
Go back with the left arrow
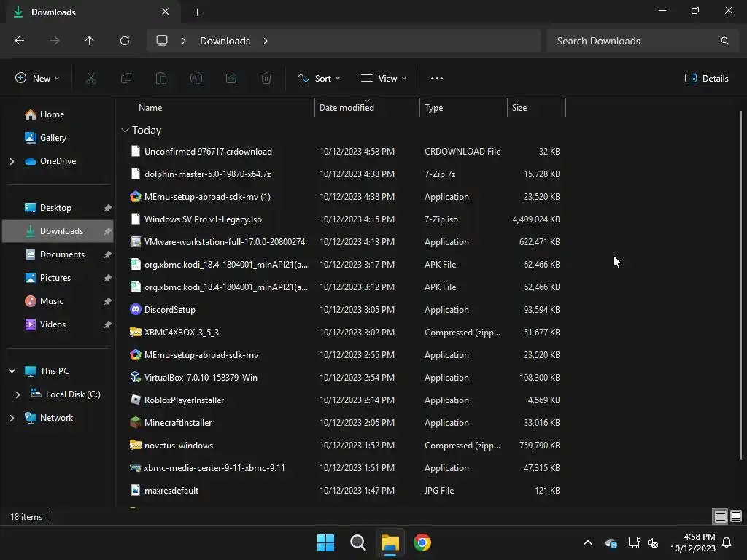pos(20,41)
